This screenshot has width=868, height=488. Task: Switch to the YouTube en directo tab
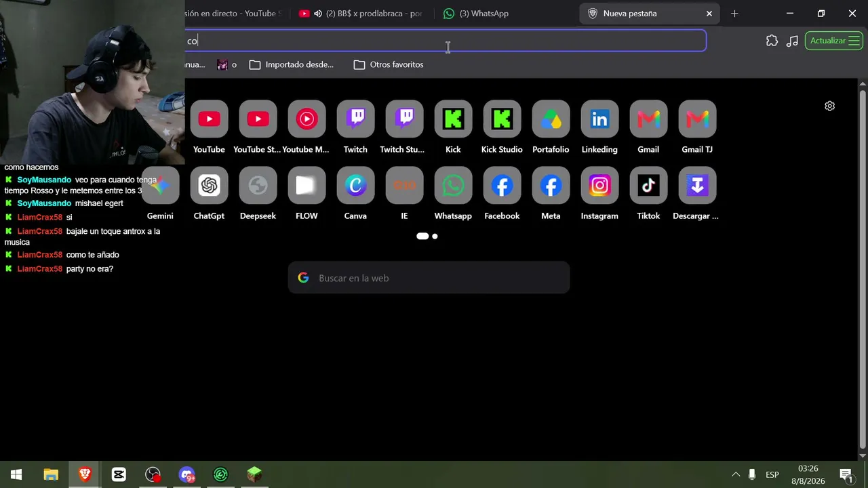(x=233, y=14)
